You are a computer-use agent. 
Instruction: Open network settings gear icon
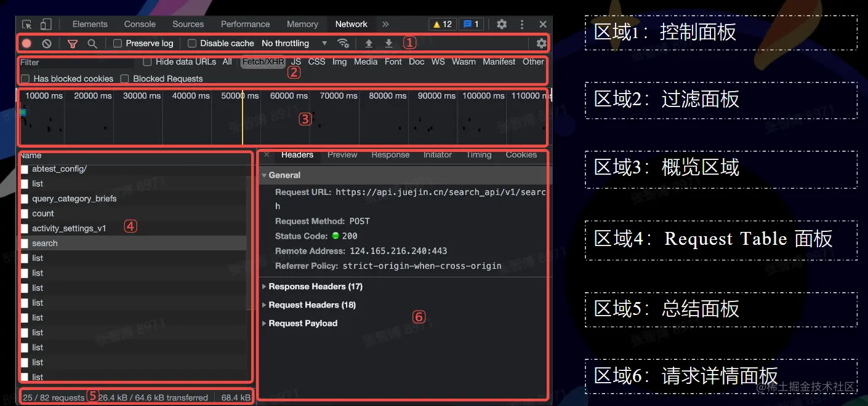click(541, 43)
